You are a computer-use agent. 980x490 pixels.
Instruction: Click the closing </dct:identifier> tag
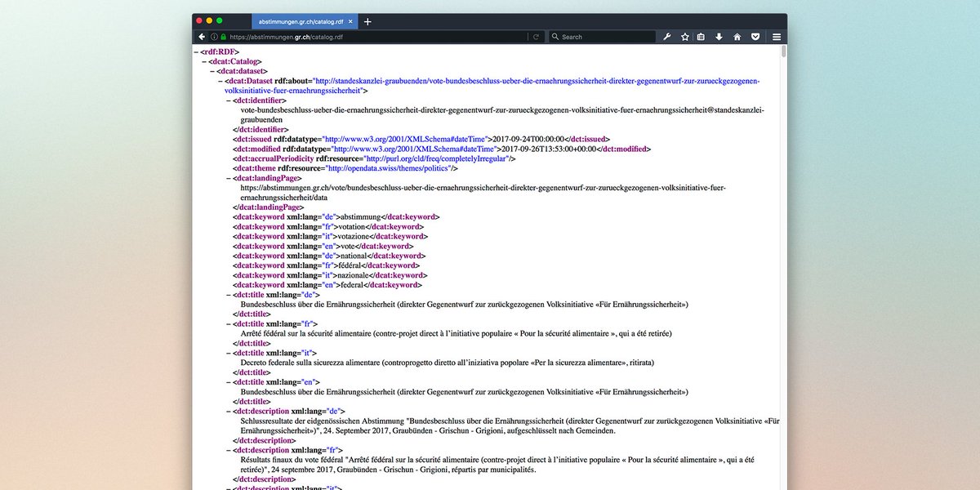pos(261,129)
